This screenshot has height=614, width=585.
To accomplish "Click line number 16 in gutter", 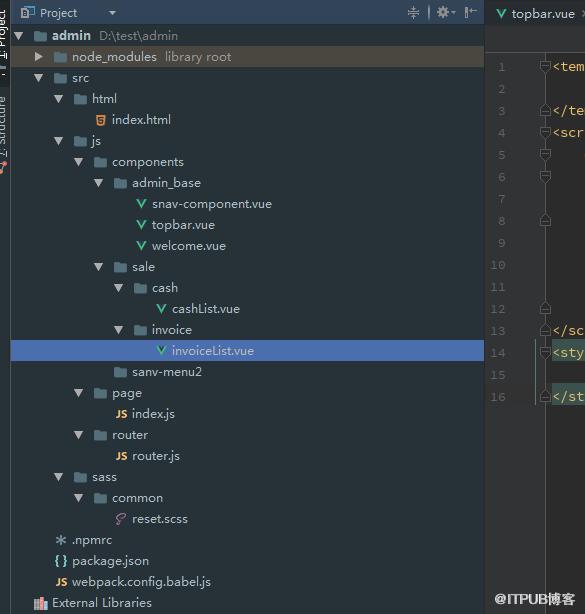I will (498, 397).
